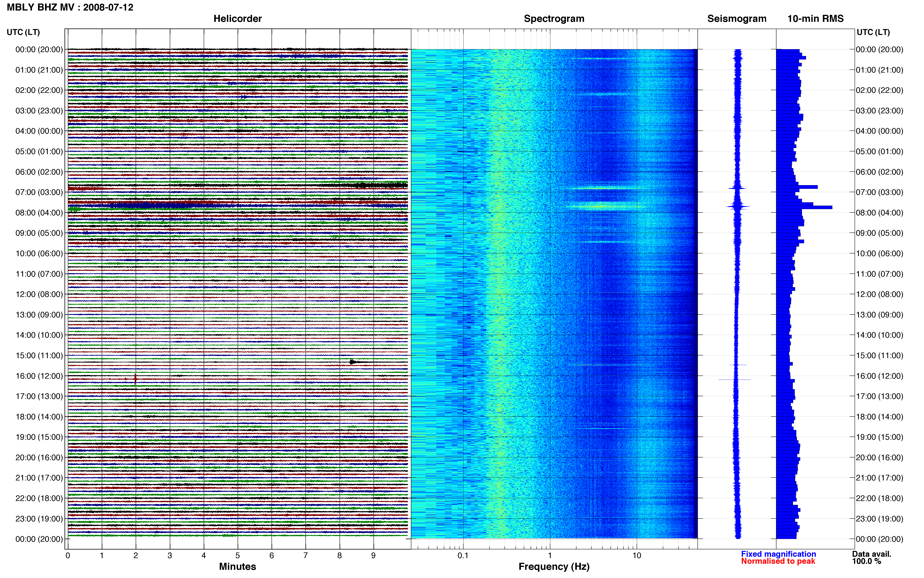Click the 'Frequency (Hz)' axis label
924x578 pixels.
click(554, 567)
